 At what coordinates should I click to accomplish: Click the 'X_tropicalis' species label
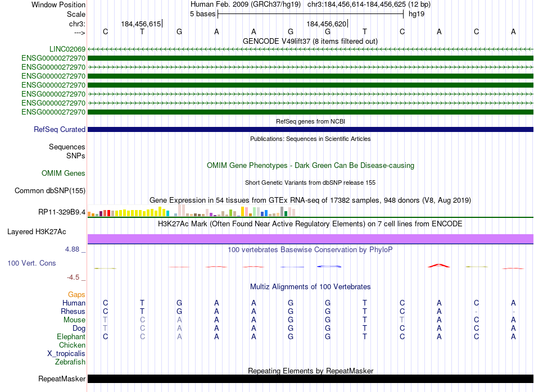tap(66, 354)
